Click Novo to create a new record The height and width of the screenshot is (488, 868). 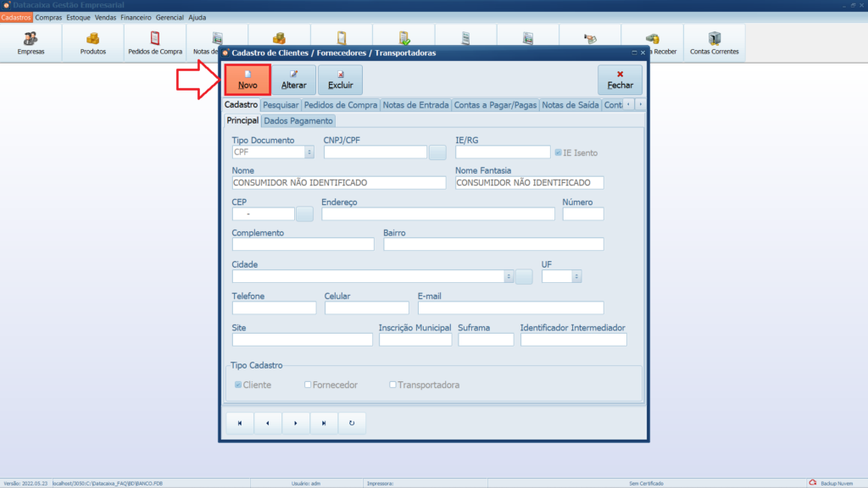point(248,80)
